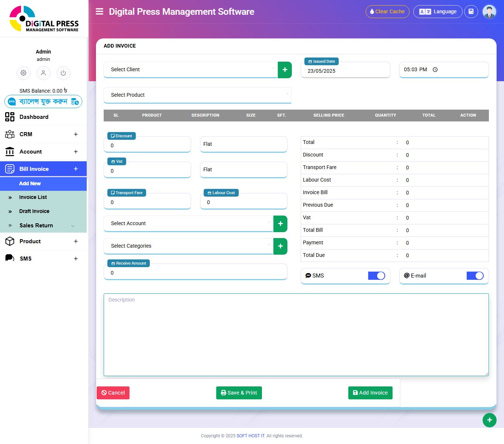
Task: Click the red Cancel button
Action: click(x=113, y=393)
